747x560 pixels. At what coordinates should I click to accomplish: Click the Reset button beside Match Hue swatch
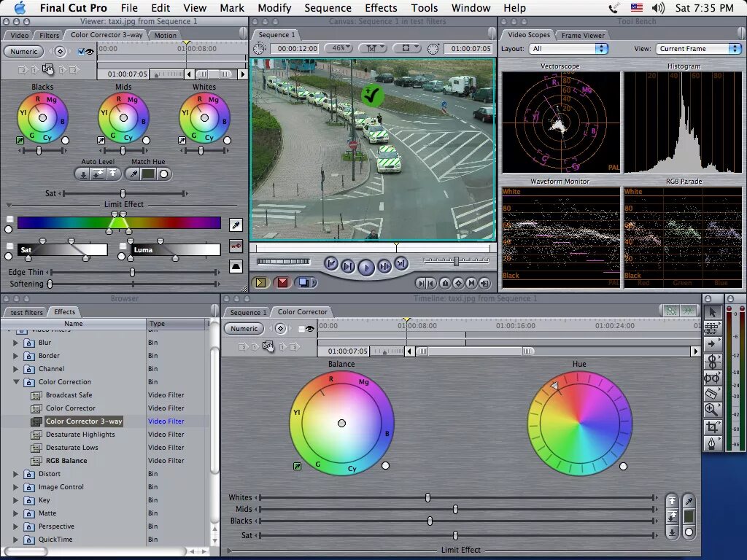pos(163,174)
